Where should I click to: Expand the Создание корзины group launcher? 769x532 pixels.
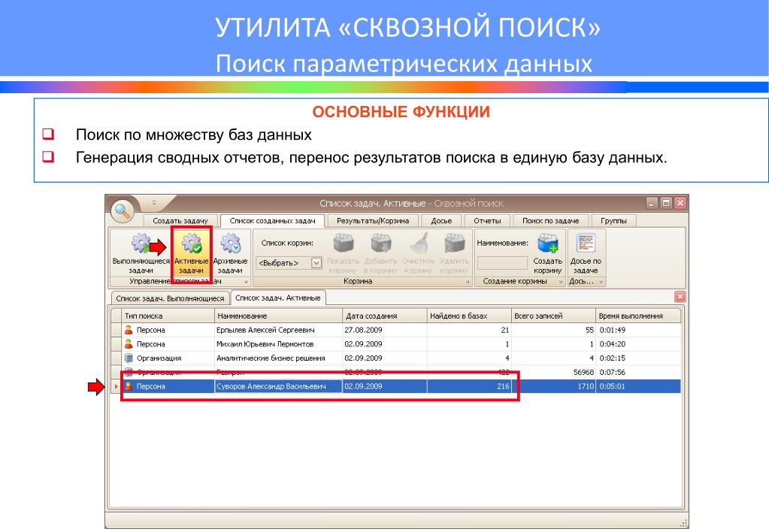561,282
